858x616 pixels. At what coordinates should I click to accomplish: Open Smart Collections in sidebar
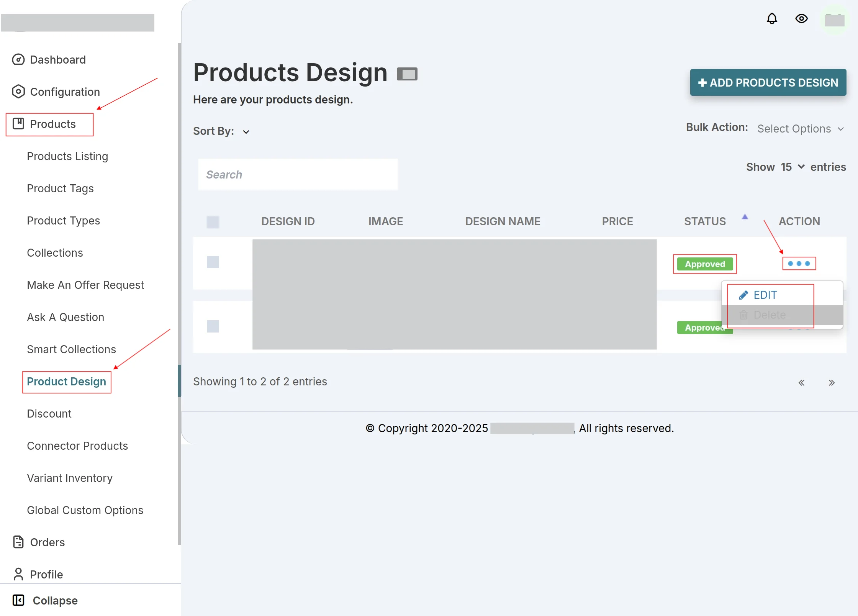(71, 349)
